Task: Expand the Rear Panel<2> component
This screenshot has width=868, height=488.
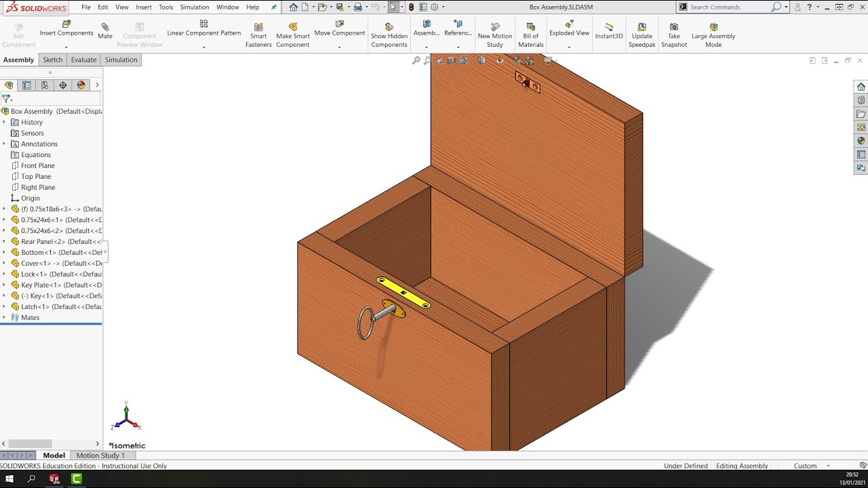Action: click(x=4, y=241)
